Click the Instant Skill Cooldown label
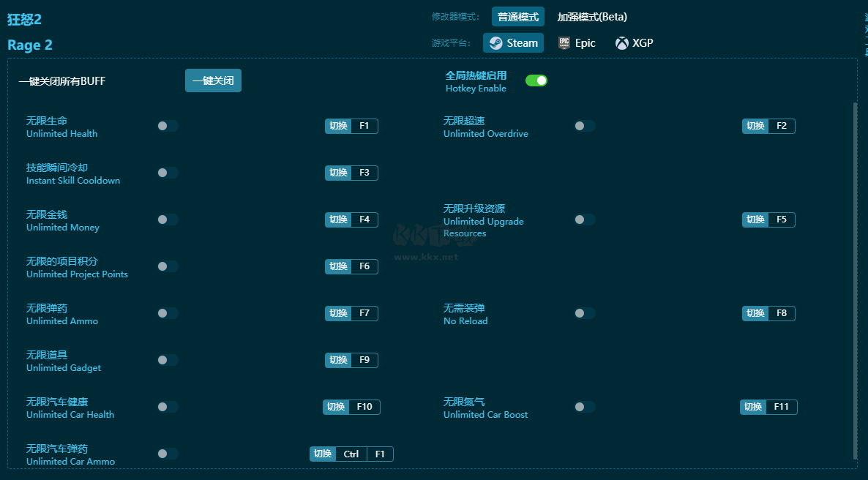The image size is (868, 480). click(x=73, y=181)
